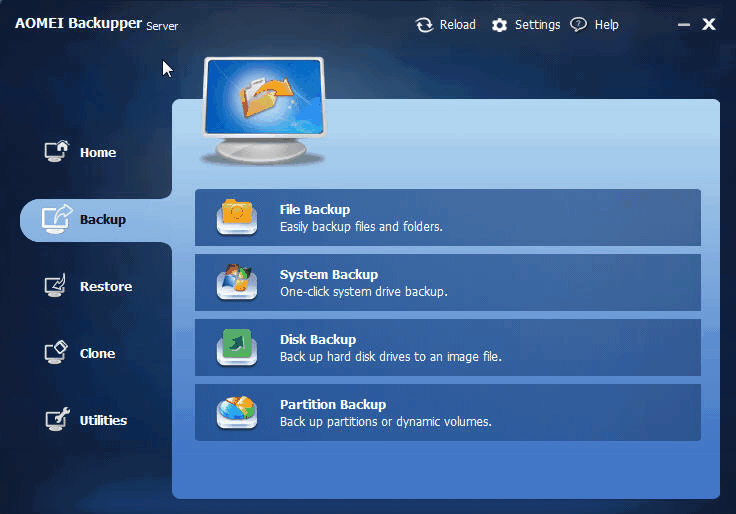Open the Home tab label

click(x=98, y=153)
